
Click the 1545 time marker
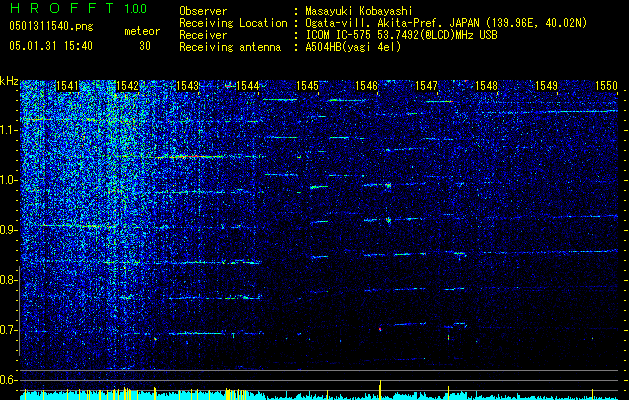coord(307,86)
